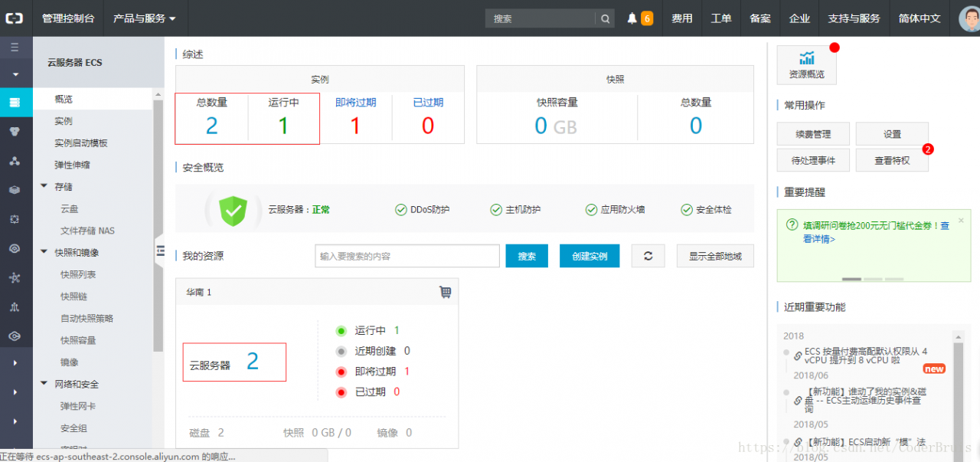Image resolution: width=980 pixels, height=462 pixels.
Task: Click 显示全部地域 button
Action: (x=715, y=256)
